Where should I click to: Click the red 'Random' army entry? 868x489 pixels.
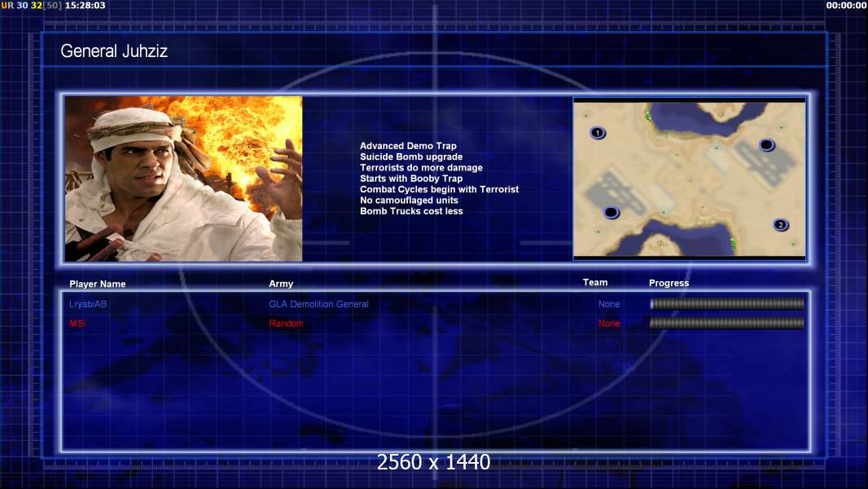click(x=286, y=324)
